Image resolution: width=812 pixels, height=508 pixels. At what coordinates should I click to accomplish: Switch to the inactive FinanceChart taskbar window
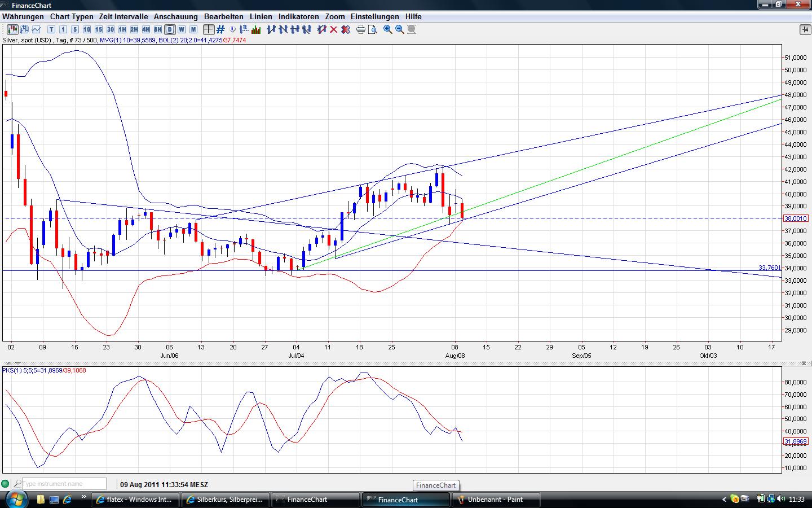pyautogui.click(x=315, y=500)
